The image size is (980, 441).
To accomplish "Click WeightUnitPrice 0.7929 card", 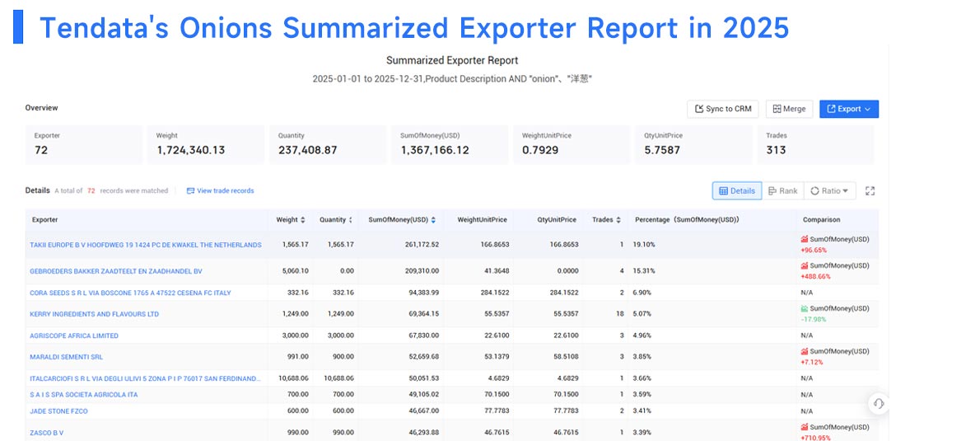I will [572, 144].
